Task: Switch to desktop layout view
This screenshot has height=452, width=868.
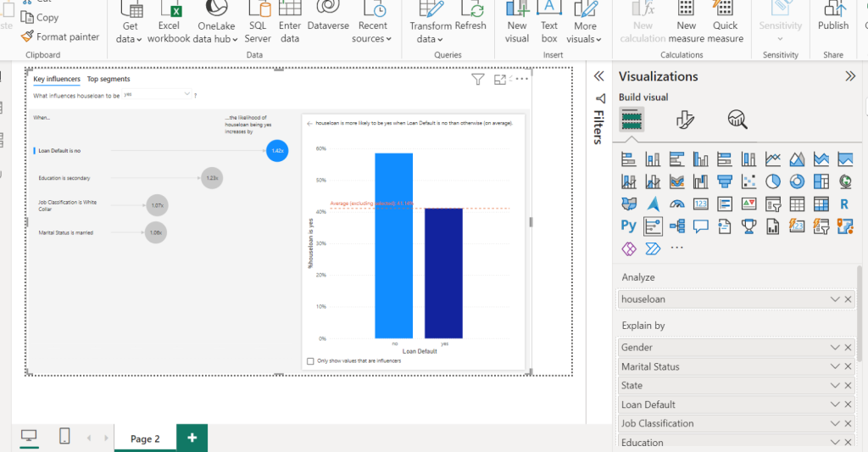Action: click(29, 437)
